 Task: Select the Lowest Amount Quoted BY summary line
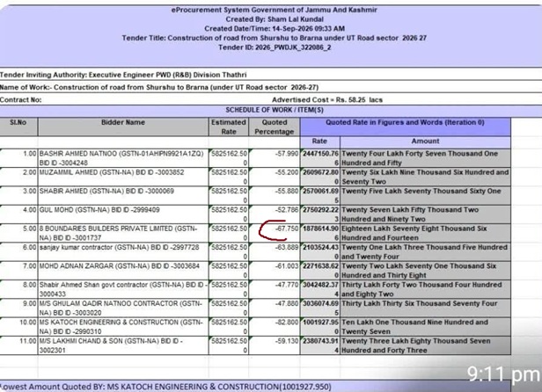[166, 387]
